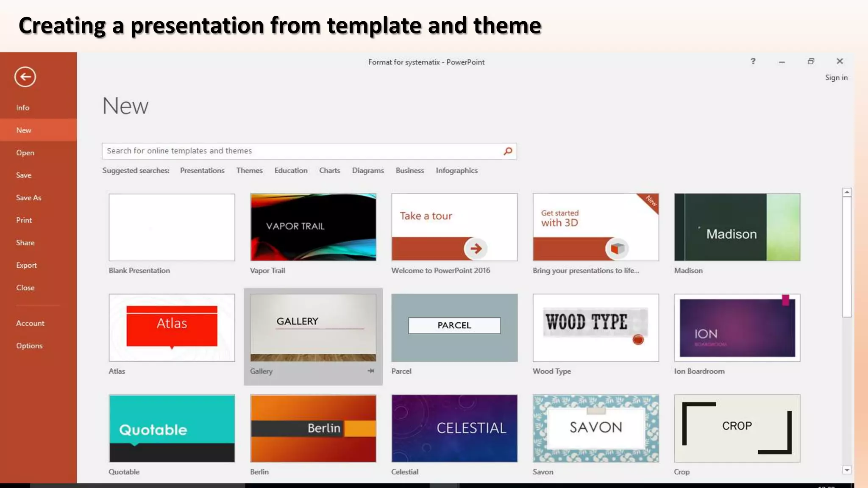Click the search magnifier icon
Image resolution: width=868 pixels, height=488 pixels.
click(x=508, y=151)
